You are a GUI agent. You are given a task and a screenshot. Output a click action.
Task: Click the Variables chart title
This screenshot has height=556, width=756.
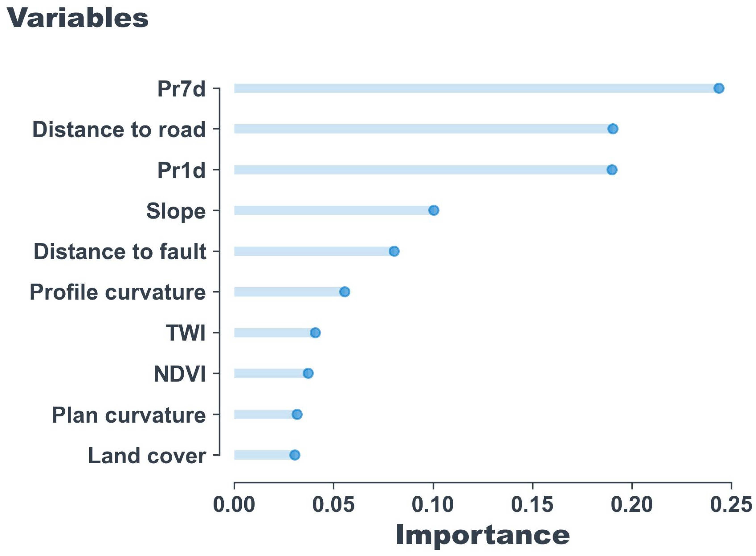pyautogui.click(x=77, y=18)
